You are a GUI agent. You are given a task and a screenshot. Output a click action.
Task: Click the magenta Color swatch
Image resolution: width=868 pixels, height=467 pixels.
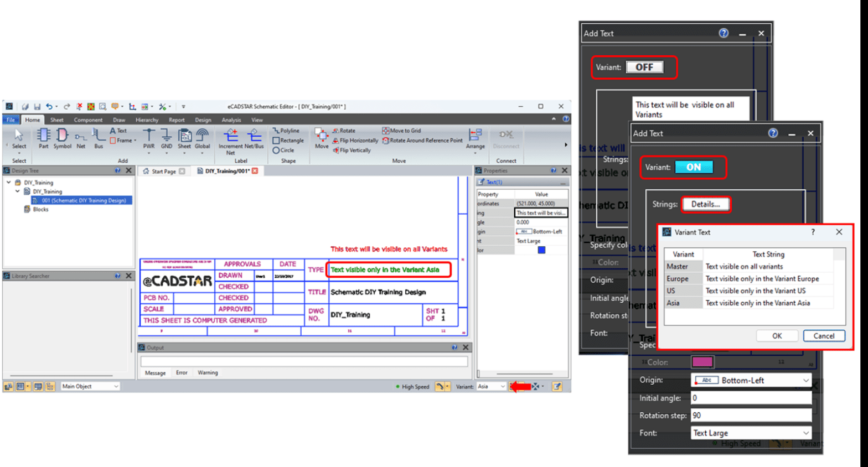(702, 362)
